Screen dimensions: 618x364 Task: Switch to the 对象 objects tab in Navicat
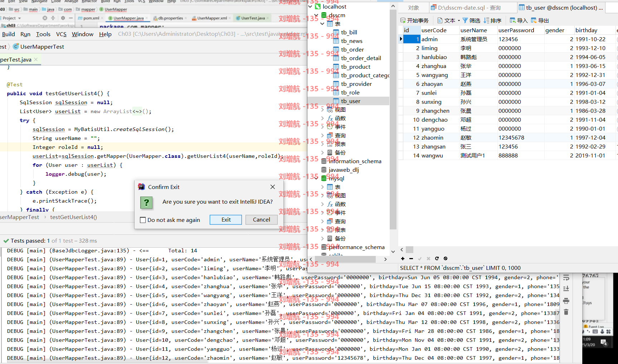click(414, 8)
